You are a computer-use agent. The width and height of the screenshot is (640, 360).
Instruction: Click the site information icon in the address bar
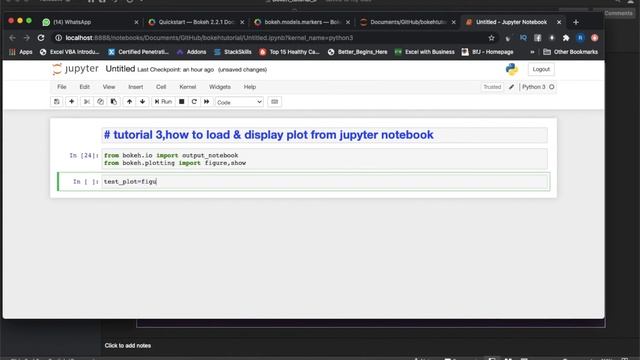[58, 38]
